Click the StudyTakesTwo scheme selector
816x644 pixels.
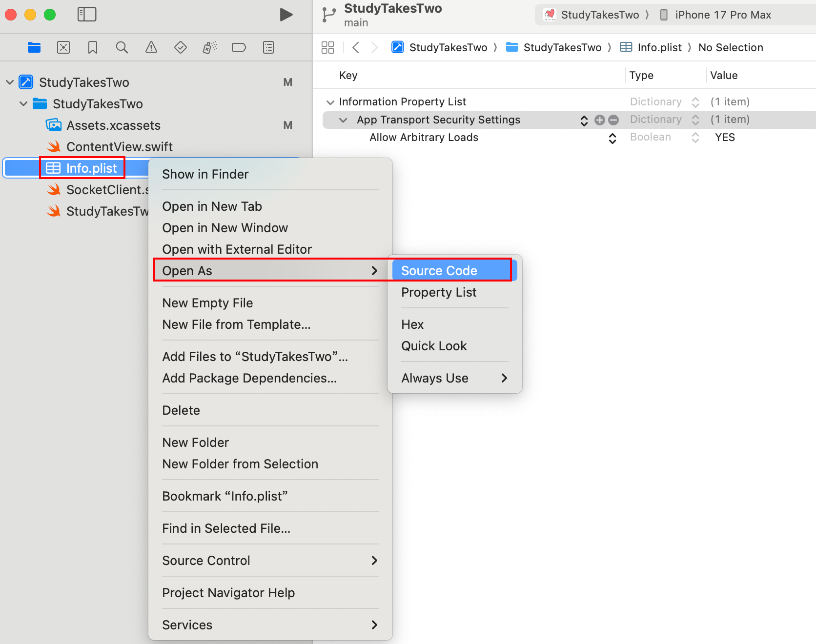coord(591,15)
